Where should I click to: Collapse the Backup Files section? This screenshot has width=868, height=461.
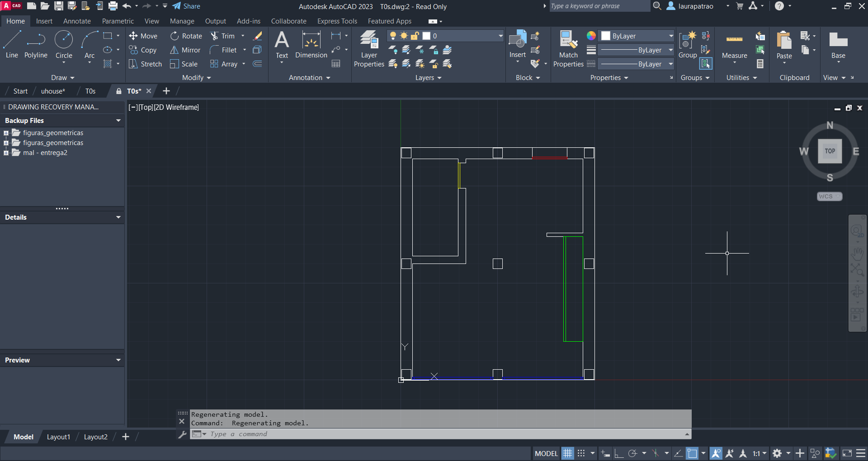[118, 121]
